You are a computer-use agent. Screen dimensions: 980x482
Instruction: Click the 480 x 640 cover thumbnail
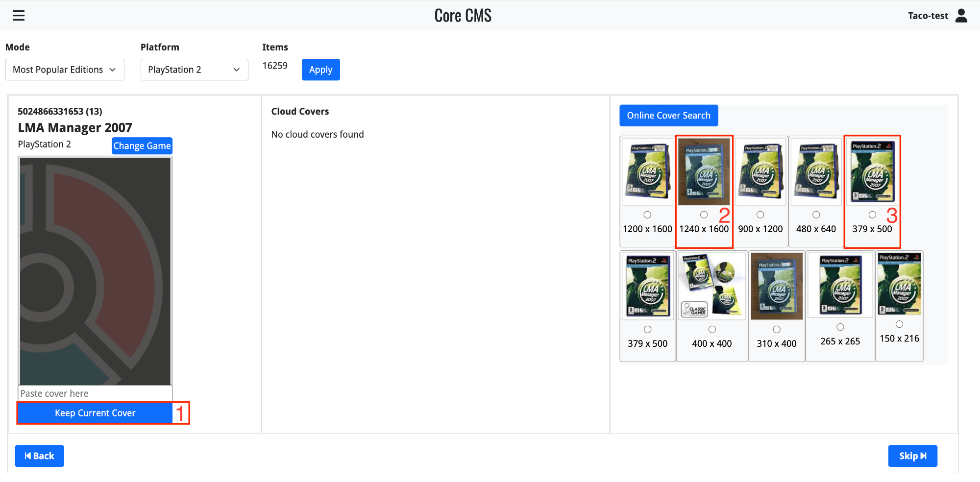coord(816,171)
